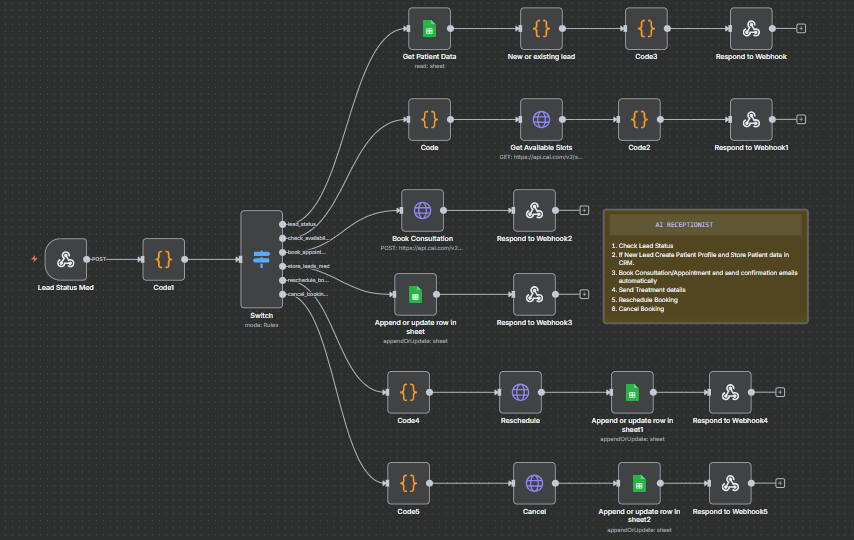This screenshot has height=540, width=854.
Task: Select the Respond to Webhook1 node
Action: 751,119
